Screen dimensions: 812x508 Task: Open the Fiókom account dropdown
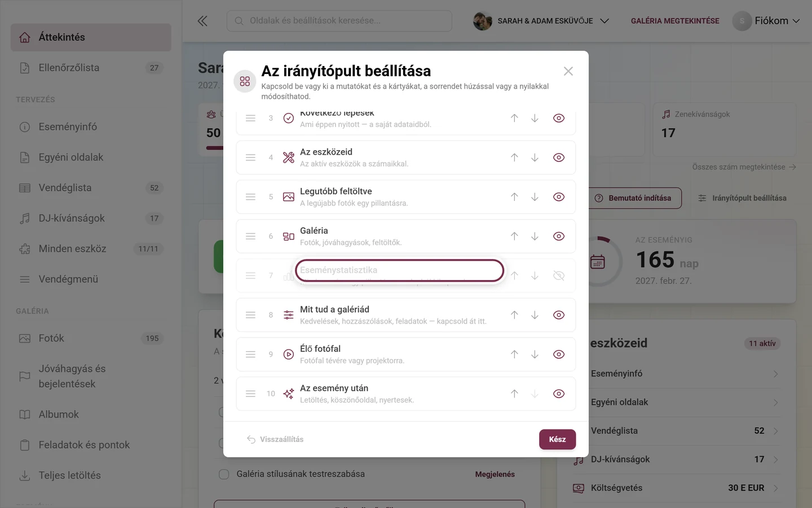[x=766, y=21]
